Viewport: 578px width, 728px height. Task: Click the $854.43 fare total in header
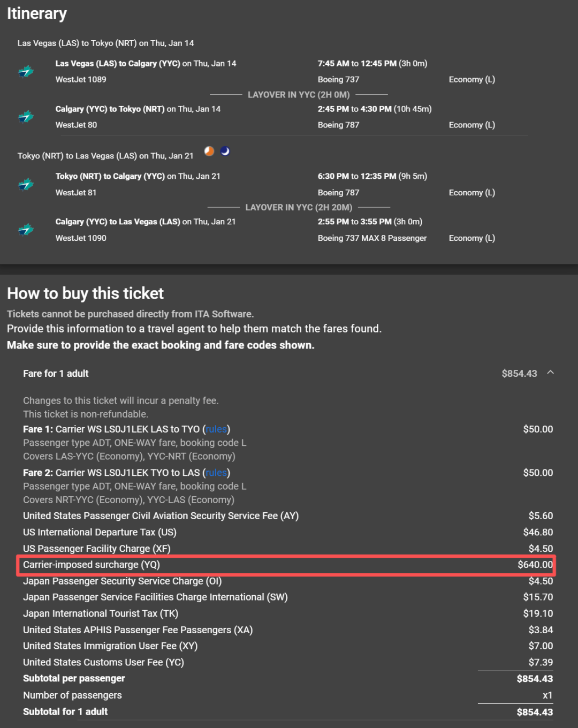tap(519, 374)
